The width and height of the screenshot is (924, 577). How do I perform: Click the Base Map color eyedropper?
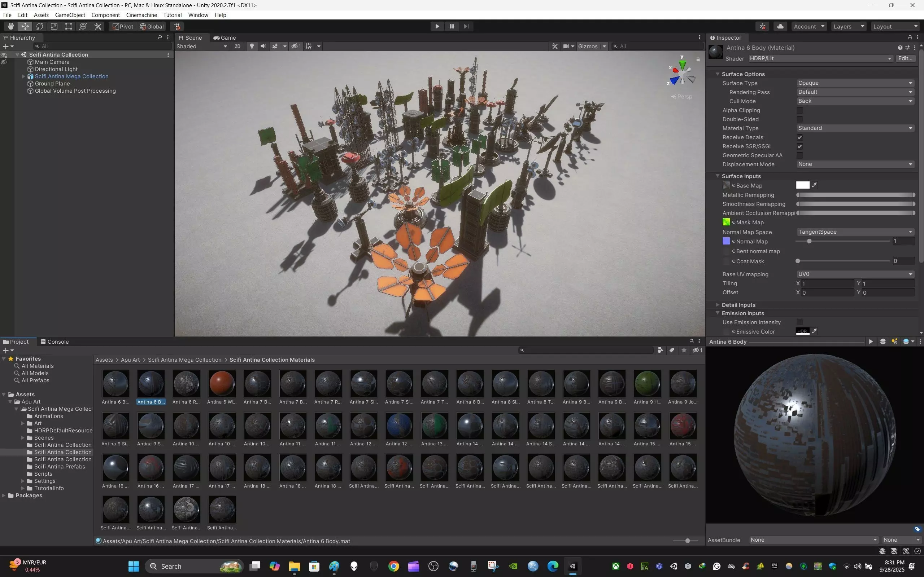pyautogui.click(x=814, y=185)
